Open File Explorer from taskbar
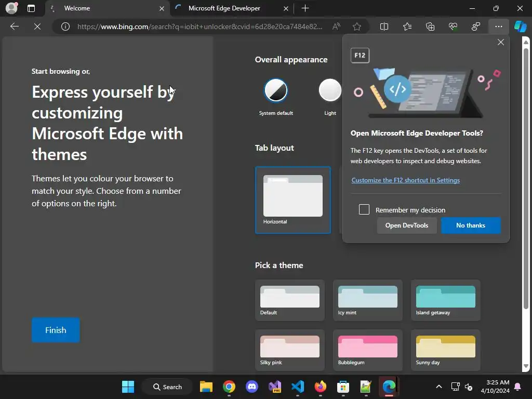The height and width of the screenshot is (399, 532). [x=206, y=387]
